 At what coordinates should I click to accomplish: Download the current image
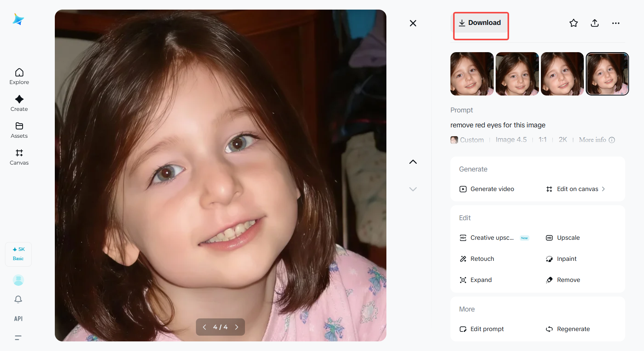(x=480, y=23)
